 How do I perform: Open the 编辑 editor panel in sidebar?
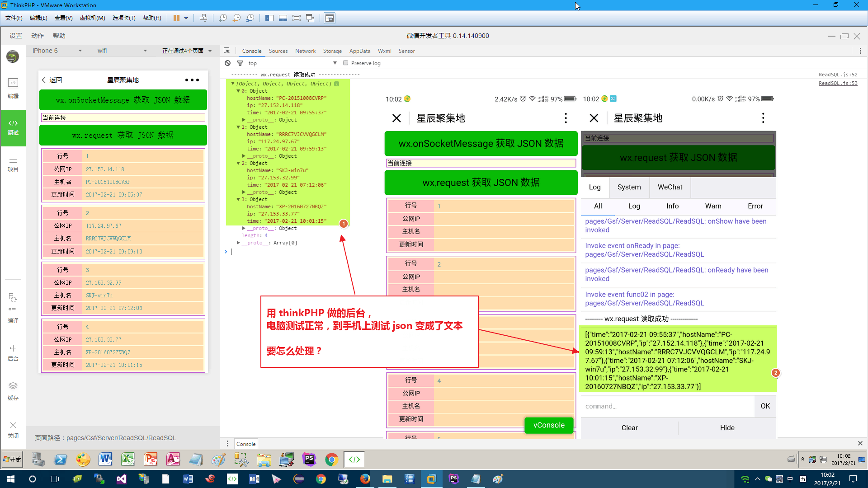tap(13, 88)
